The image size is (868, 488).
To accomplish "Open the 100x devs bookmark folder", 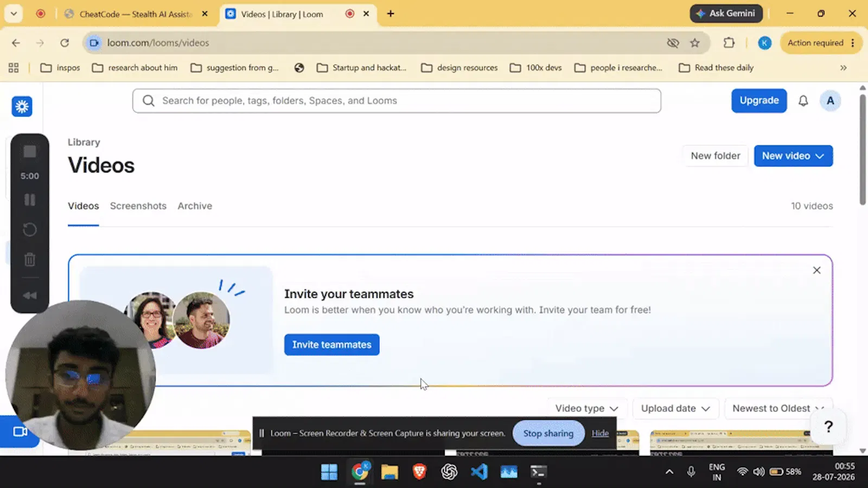I will tap(536, 68).
